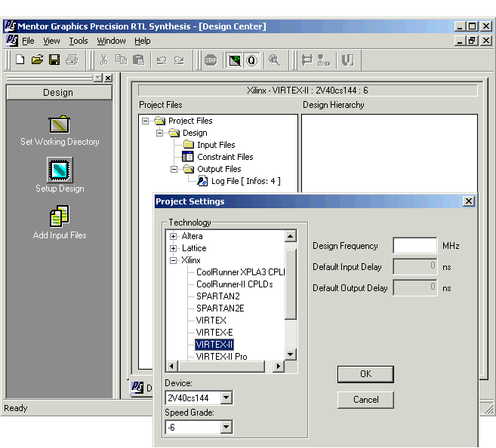The width and height of the screenshot is (496, 448).
Task: Click the Constraint Files table icon
Action: (187, 156)
